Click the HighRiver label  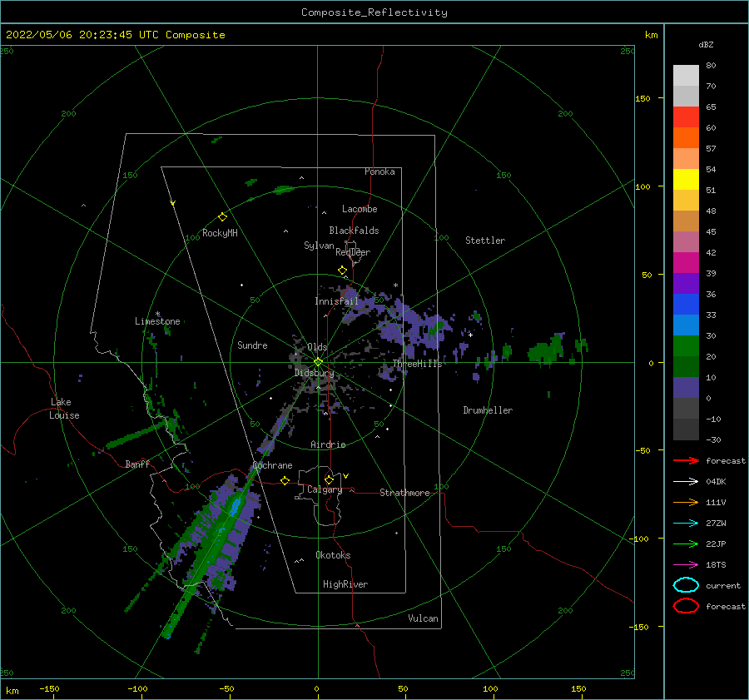pos(345,584)
